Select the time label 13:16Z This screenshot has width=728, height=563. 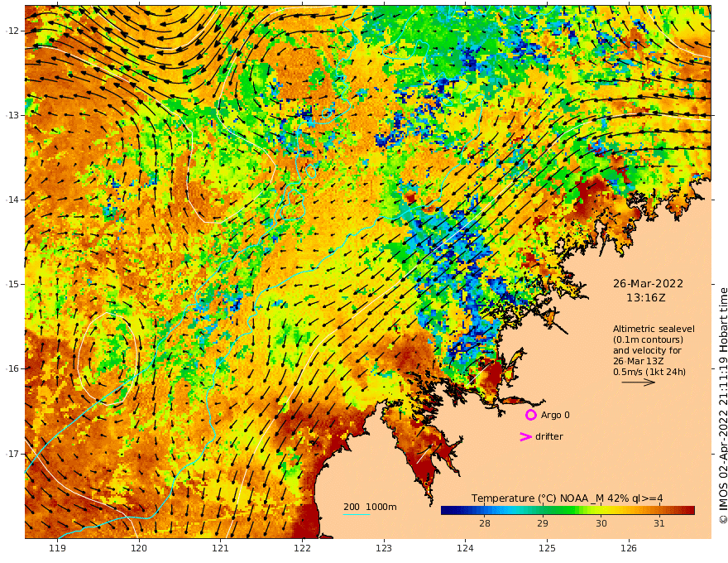pyautogui.click(x=646, y=298)
